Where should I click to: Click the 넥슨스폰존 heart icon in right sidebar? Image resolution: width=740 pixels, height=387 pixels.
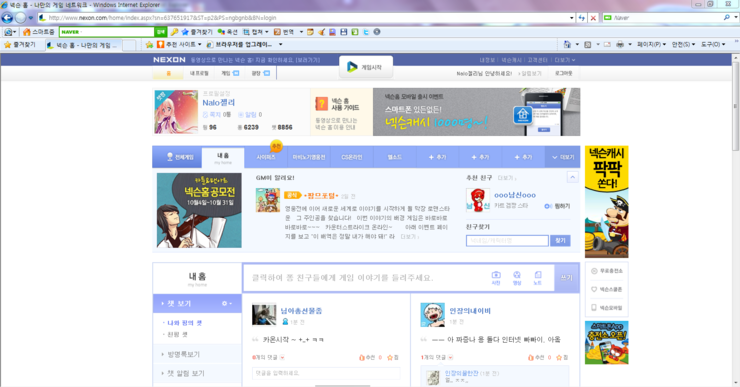click(x=594, y=289)
